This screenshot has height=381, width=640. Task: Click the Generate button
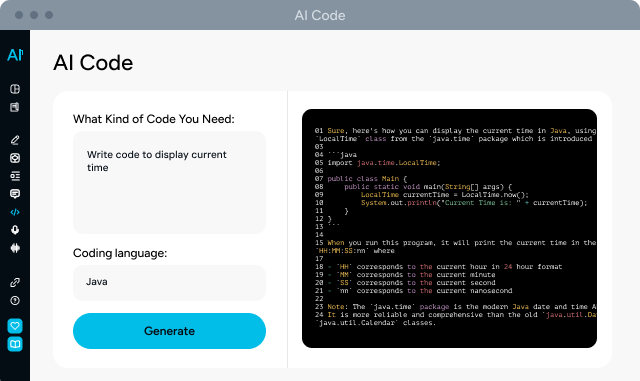169,331
